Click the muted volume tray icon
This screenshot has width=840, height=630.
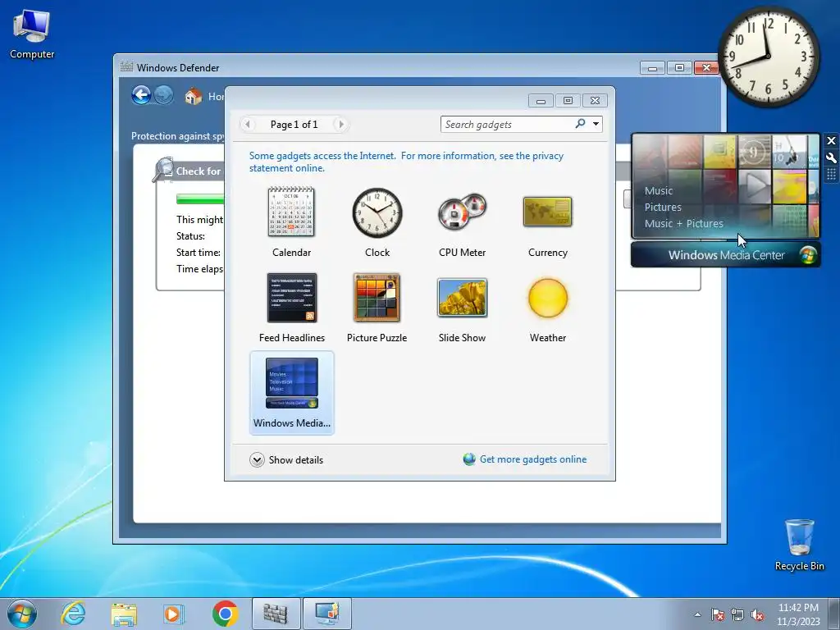(757, 614)
